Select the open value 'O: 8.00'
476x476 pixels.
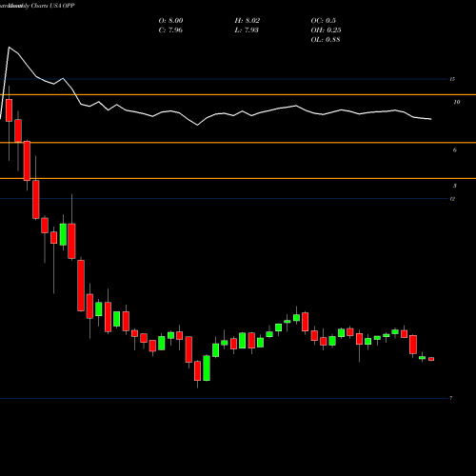tap(170, 21)
